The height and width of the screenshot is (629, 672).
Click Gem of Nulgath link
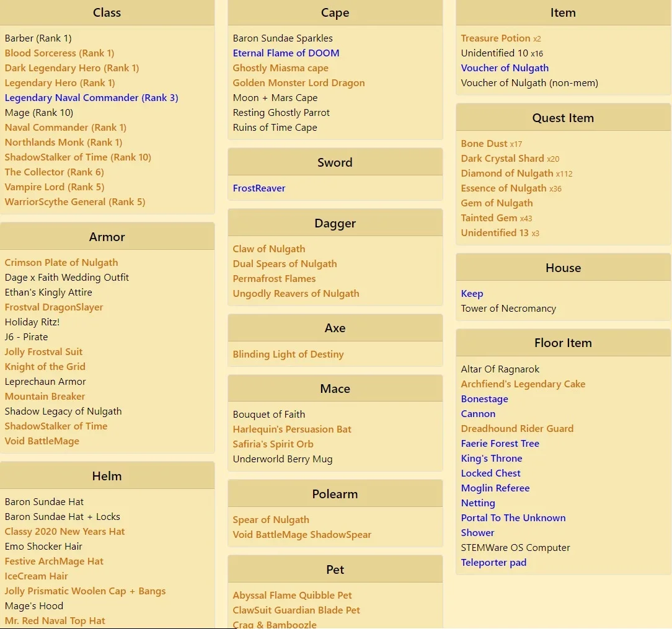click(497, 203)
